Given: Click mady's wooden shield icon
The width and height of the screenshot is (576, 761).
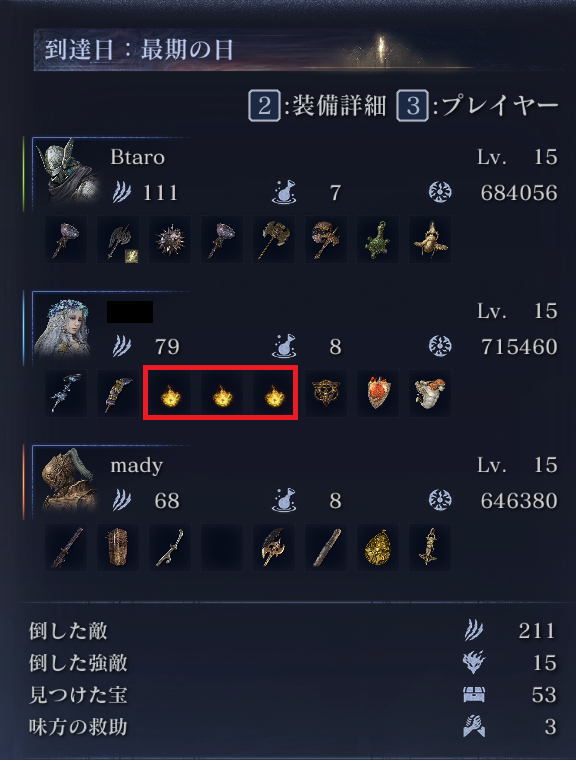Looking at the screenshot, I should tap(118, 547).
